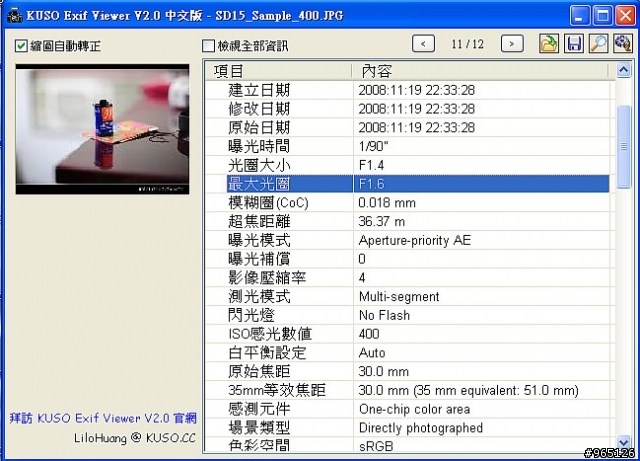640x461 pixels.
Task: Close the KUSO Exif Viewer window
Action: point(625,16)
